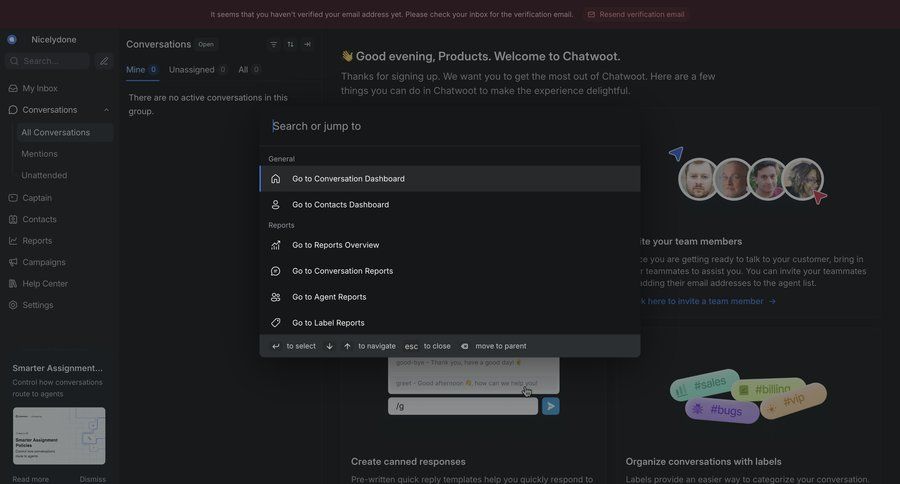Click the Contacts icon in sidebar
This screenshot has height=484, width=900.
tap(13, 219)
